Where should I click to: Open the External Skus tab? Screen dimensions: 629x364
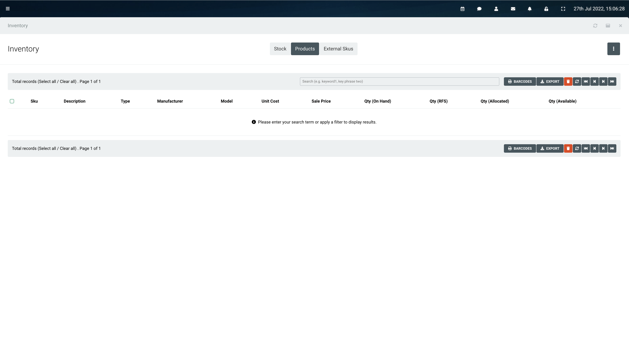338,49
